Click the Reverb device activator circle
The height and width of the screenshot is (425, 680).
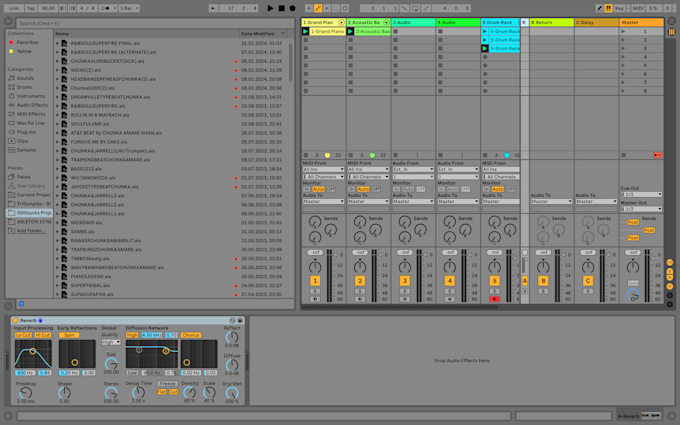pyautogui.click(x=15, y=320)
